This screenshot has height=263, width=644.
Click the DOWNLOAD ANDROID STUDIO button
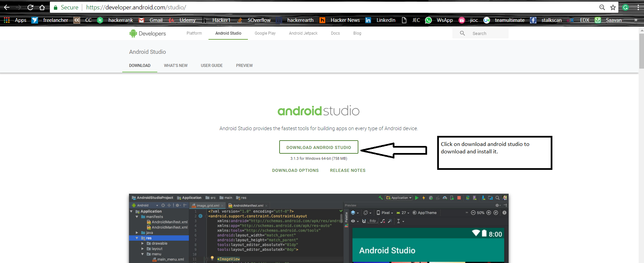(x=319, y=147)
